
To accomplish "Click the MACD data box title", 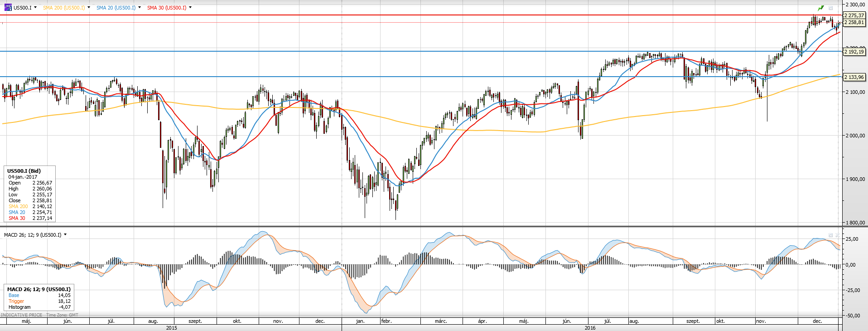I will coord(39,289).
